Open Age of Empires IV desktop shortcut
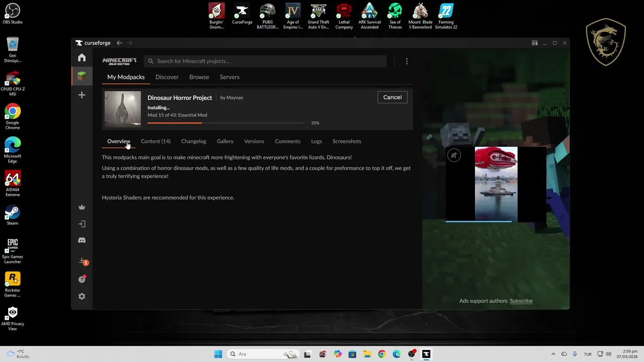This screenshot has height=362, width=644. point(293,16)
